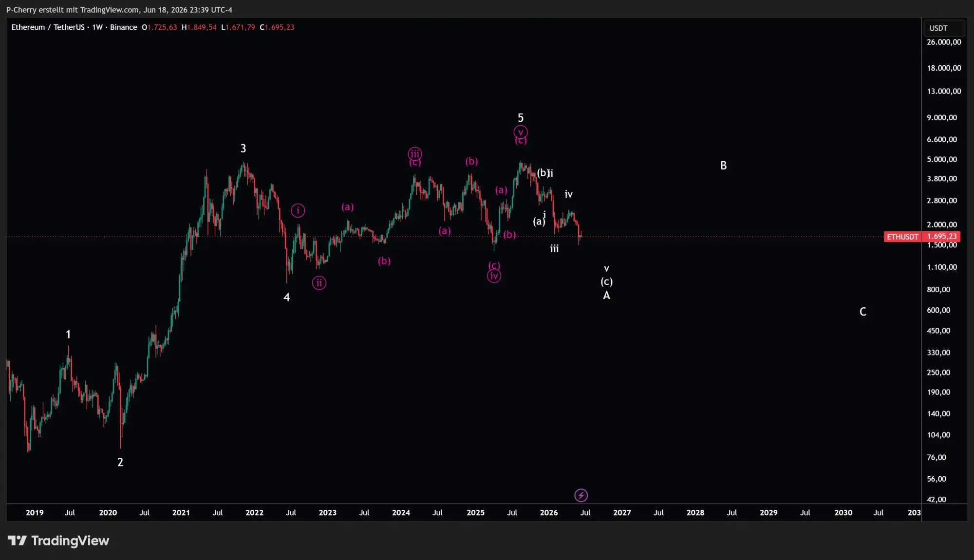Open the USDT currency selector

tap(944, 28)
